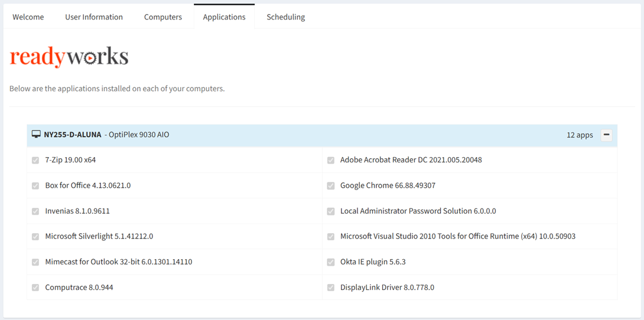Click the 12 apps count label

point(580,135)
